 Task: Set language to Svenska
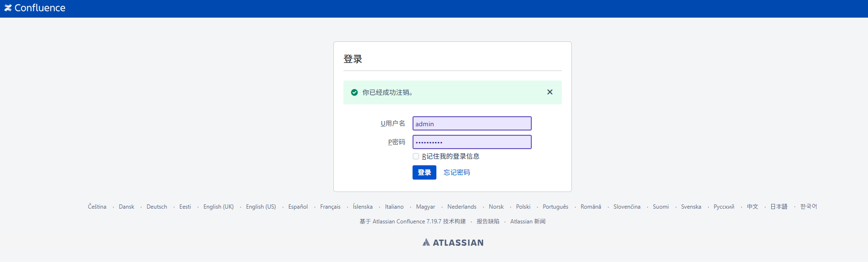691,207
